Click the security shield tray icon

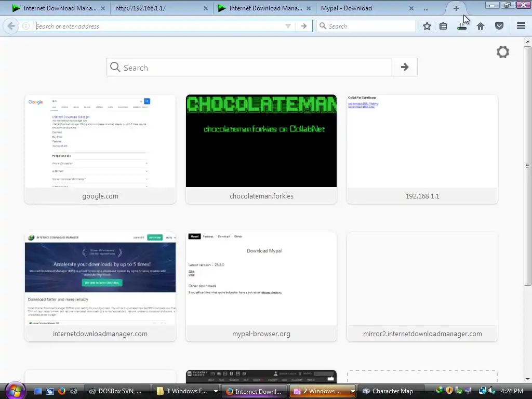449,391
